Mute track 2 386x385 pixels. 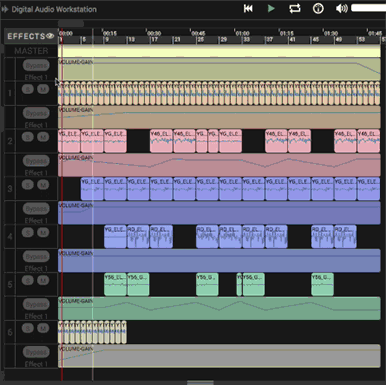(x=43, y=137)
